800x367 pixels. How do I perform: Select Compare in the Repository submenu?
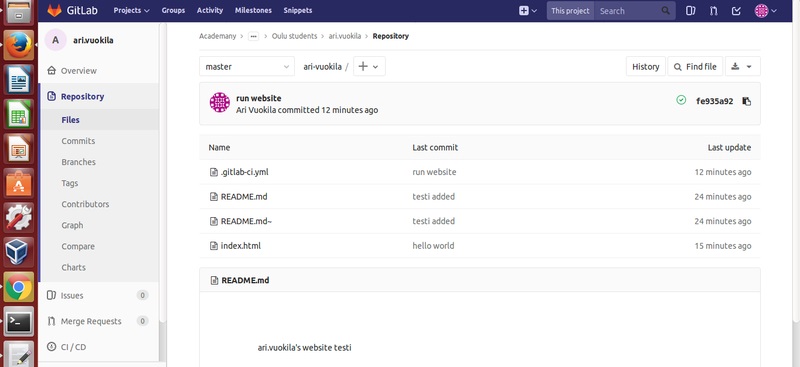coord(78,247)
